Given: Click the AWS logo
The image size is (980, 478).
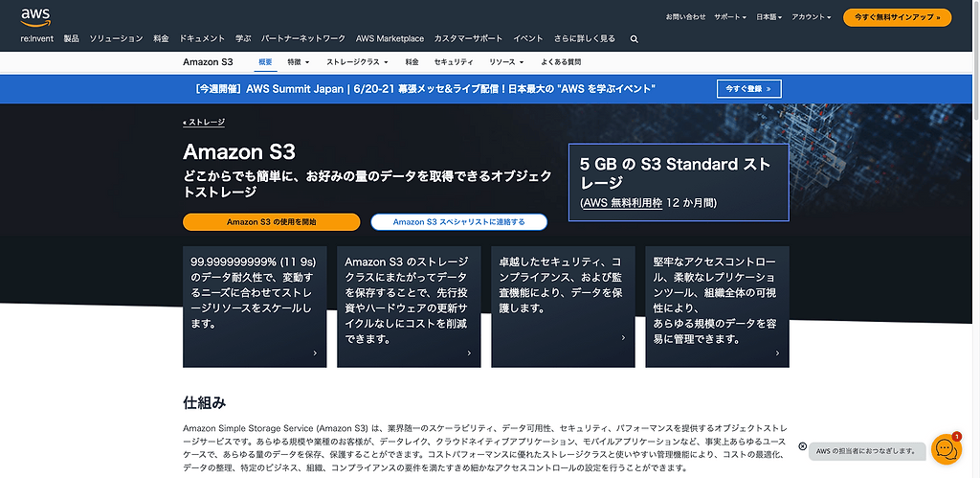Looking at the screenshot, I should [35, 17].
